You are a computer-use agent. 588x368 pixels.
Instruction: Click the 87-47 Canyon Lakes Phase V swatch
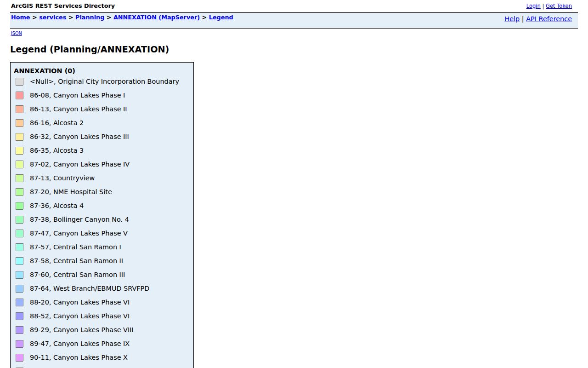[19, 233]
